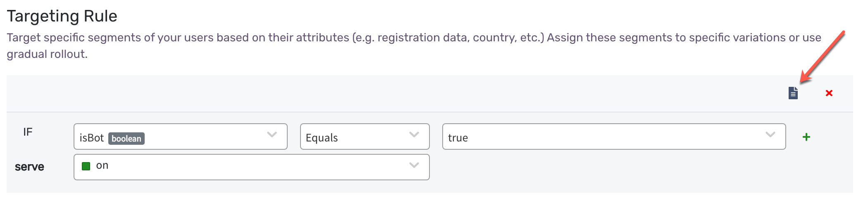Click the boolean type badge

[126, 138]
